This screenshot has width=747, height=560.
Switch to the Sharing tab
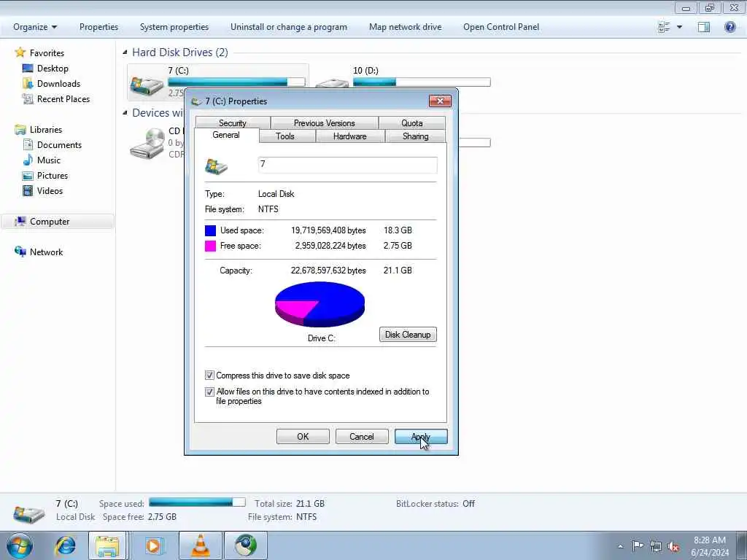click(x=415, y=136)
